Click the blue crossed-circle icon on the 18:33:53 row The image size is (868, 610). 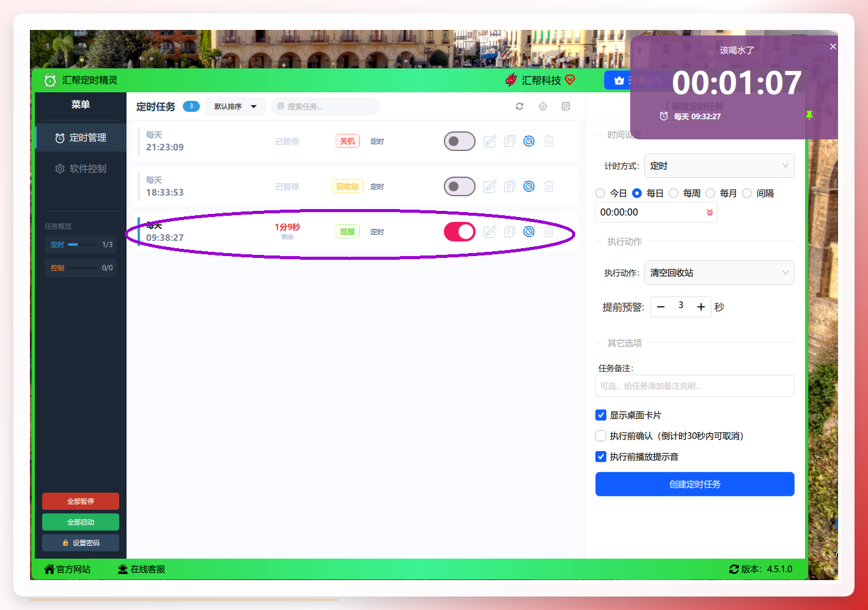click(529, 186)
